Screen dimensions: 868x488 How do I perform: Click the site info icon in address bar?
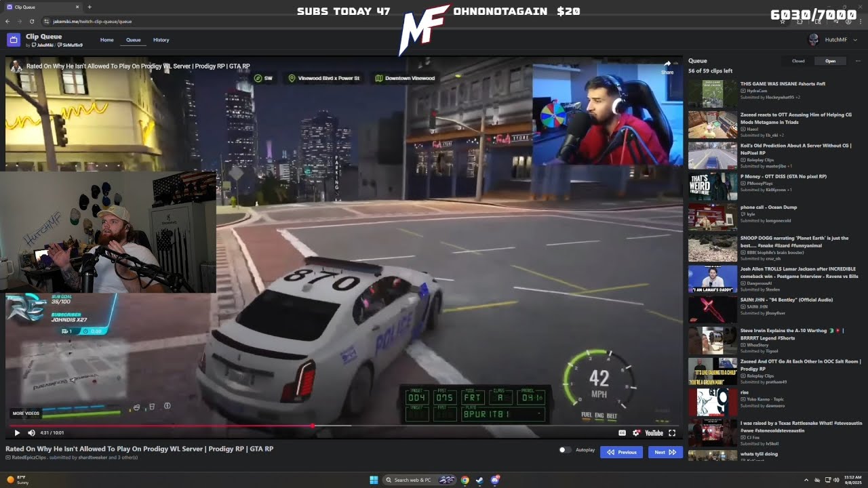pos(46,22)
